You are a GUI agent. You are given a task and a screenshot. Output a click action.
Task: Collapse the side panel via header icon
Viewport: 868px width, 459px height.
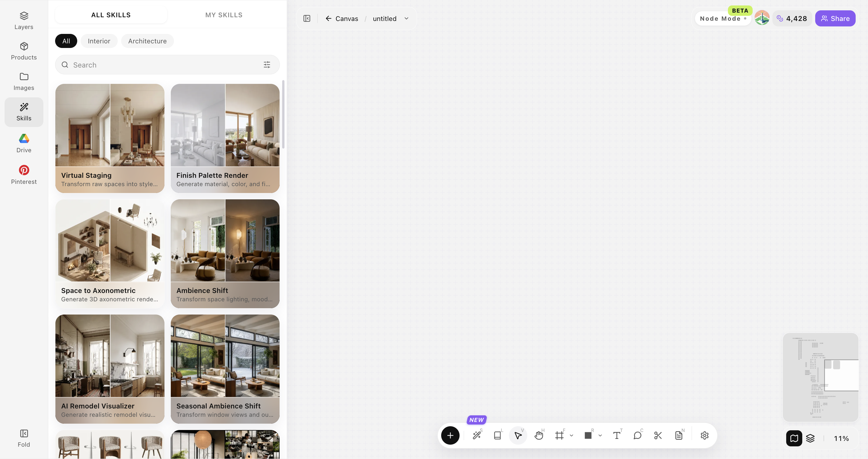(x=307, y=19)
